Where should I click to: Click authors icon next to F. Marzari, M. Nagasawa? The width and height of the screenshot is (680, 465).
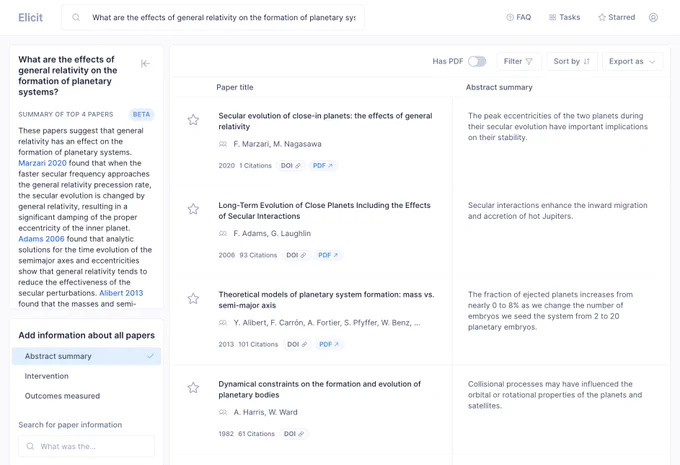(x=223, y=144)
